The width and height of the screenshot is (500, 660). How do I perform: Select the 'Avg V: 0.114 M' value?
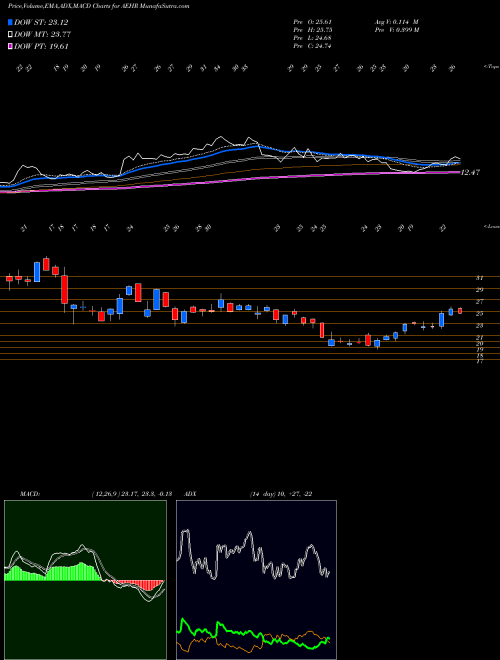(396, 22)
